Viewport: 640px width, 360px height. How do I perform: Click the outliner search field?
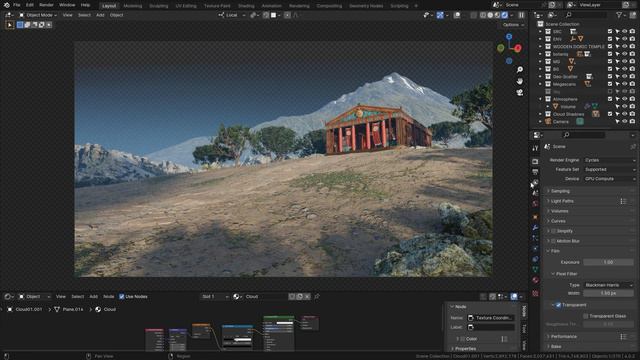click(587, 15)
